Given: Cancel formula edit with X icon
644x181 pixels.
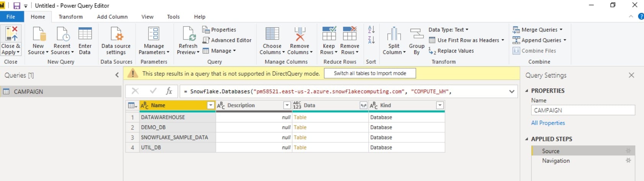Looking at the screenshot, I should 135,91.
